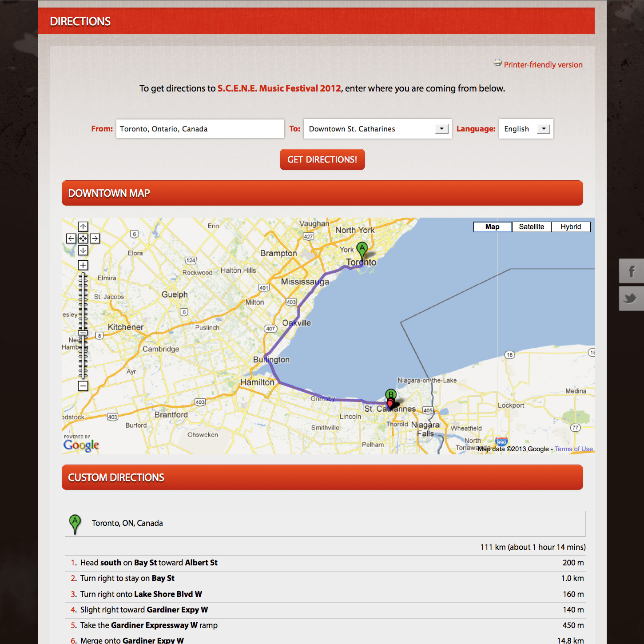Image resolution: width=644 pixels, height=644 pixels.
Task: Click the Google logo on the map
Action: pos(81,445)
